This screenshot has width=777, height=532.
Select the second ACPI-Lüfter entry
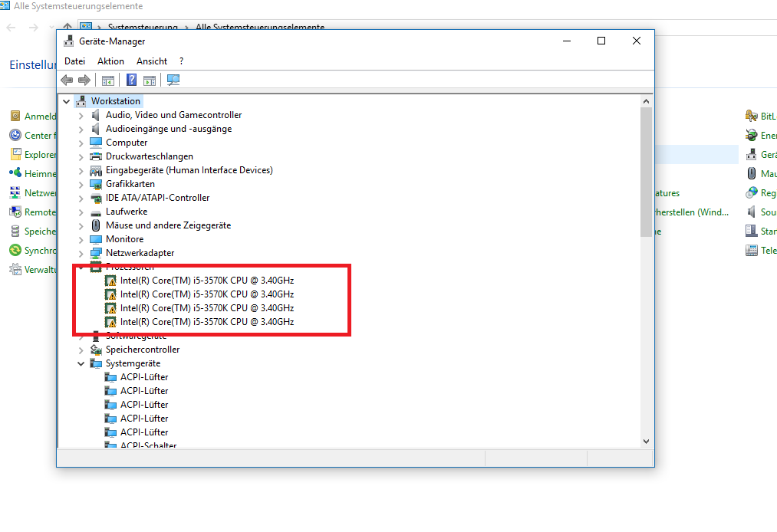coord(144,391)
